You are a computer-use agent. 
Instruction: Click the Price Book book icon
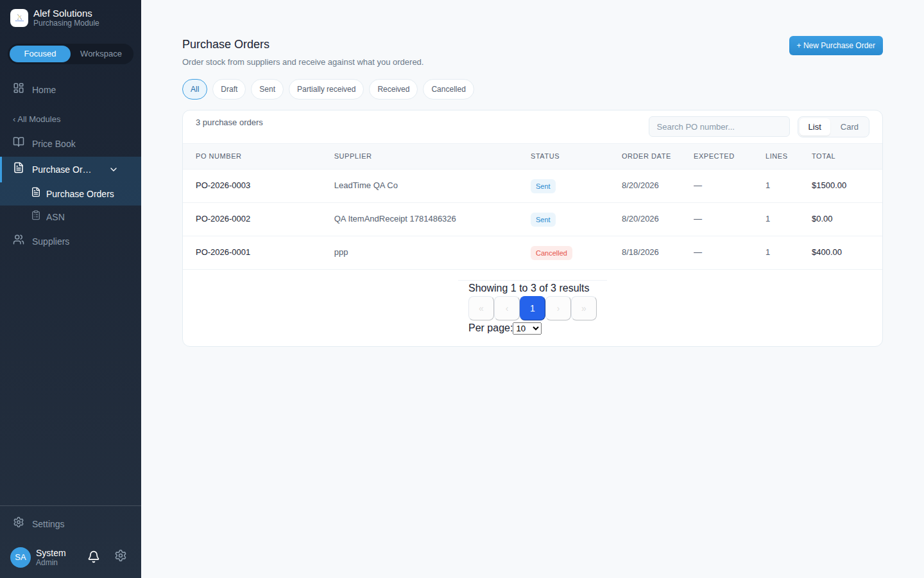click(x=19, y=142)
